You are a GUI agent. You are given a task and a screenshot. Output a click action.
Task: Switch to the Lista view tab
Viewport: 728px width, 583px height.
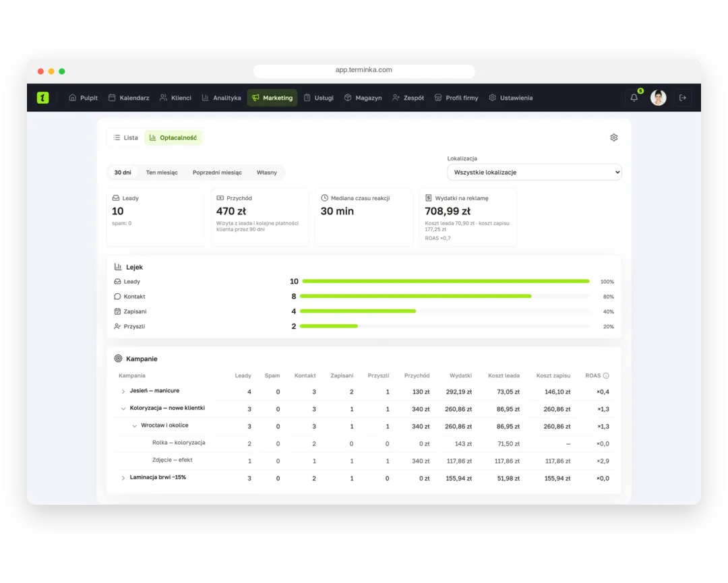pos(126,137)
